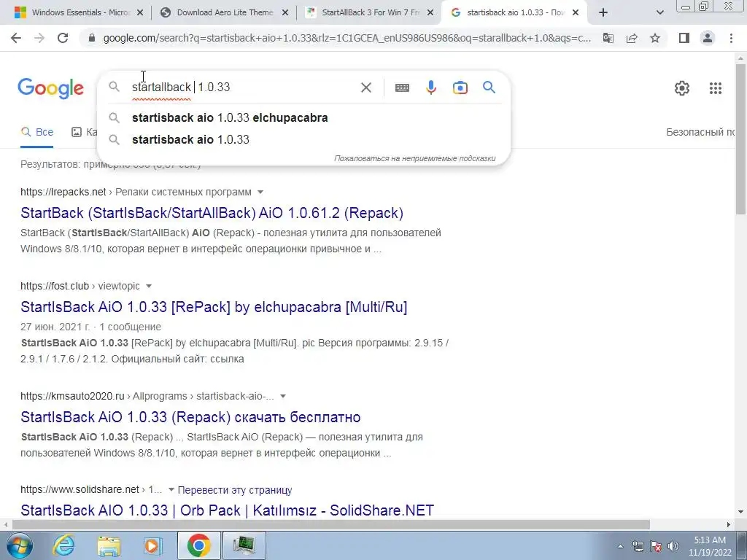Open Windows Media Player on taskbar
The image size is (747, 560).
pyautogui.click(x=153, y=545)
